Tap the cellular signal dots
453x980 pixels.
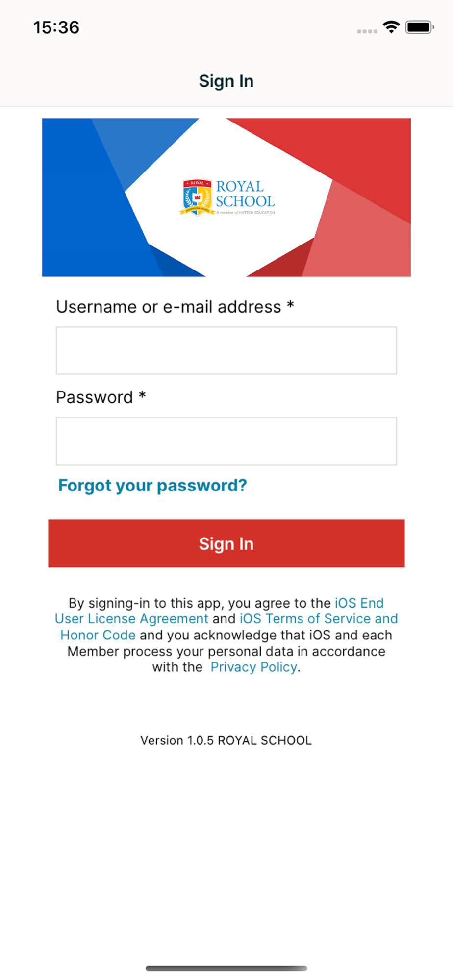[367, 31]
